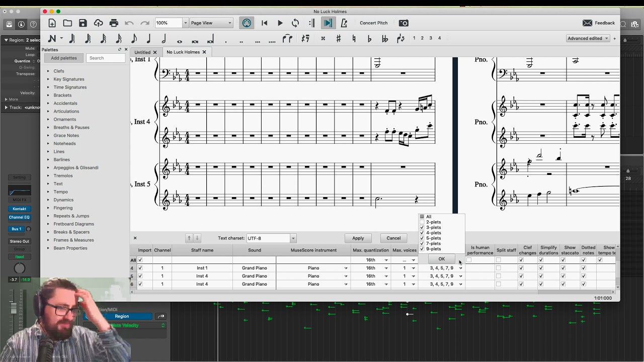Uncheck the 5-plets checkbox

(422, 238)
